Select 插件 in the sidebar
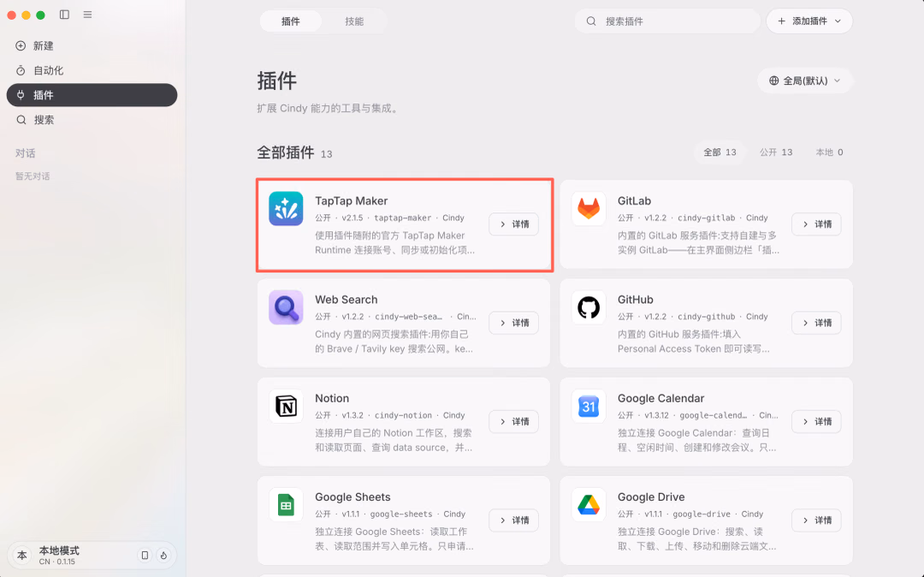 pyautogui.click(x=92, y=95)
